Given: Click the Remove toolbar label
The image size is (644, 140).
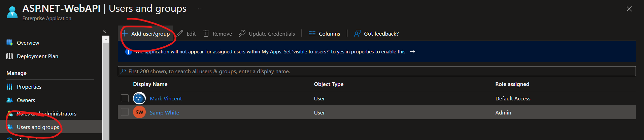Looking at the screenshot, I should tap(222, 34).
